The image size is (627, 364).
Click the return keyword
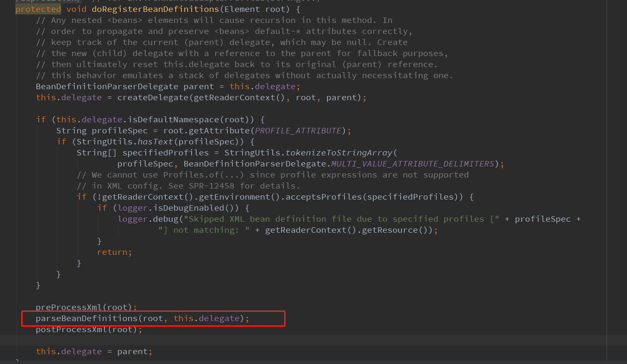112,252
